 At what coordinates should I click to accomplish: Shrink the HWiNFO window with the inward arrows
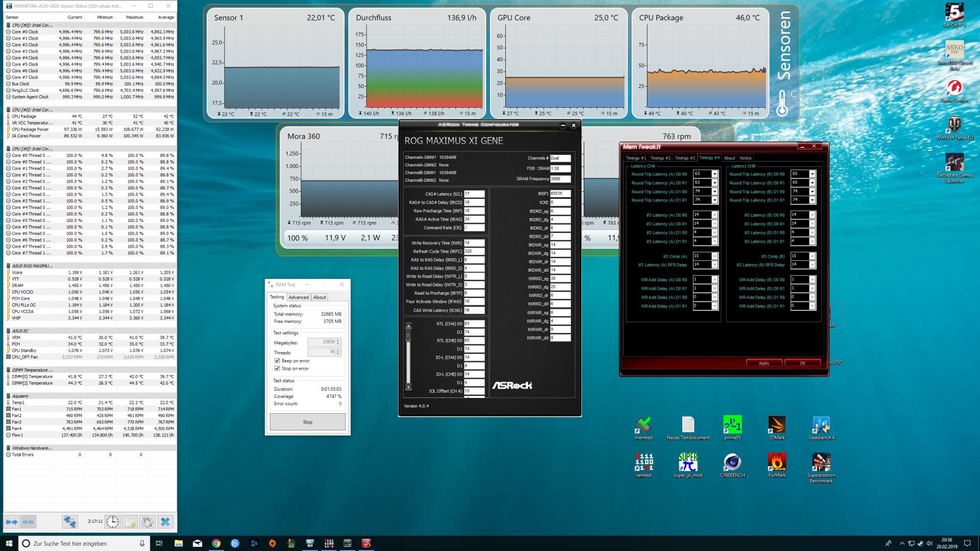pos(28,522)
